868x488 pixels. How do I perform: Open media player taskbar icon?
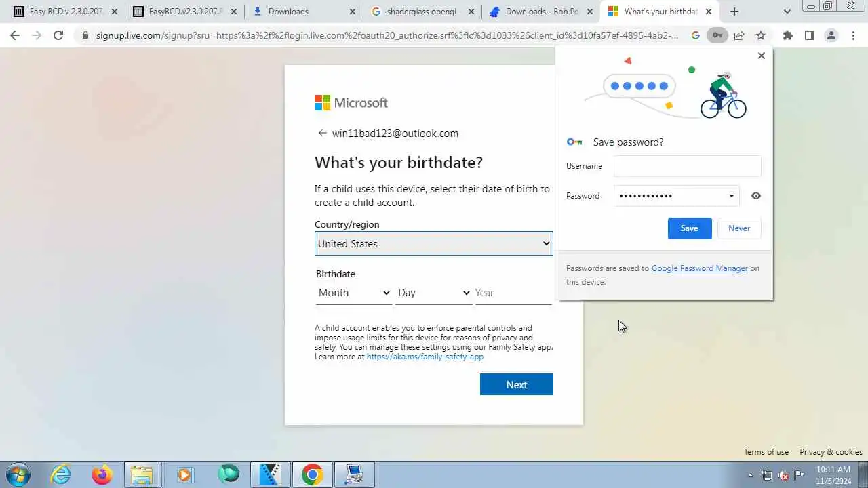pyautogui.click(x=184, y=474)
